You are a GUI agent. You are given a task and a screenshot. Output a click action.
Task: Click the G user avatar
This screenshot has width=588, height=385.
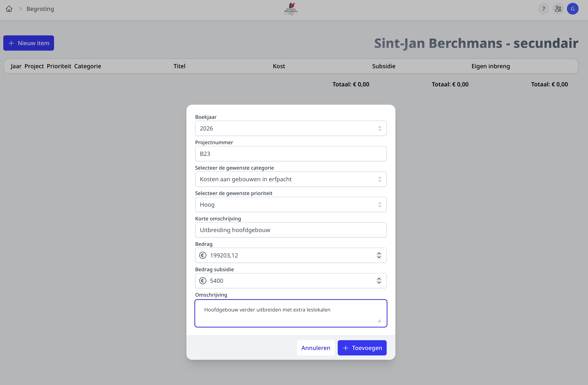[x=572, y=9]
